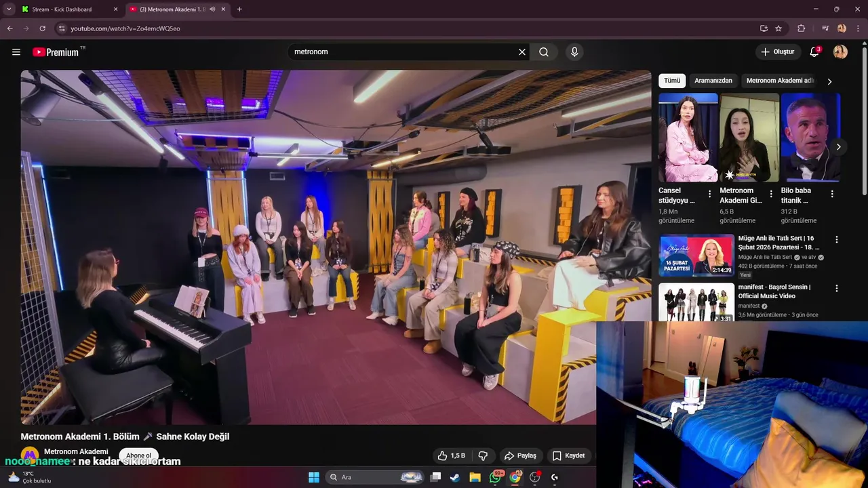Viewport: 868px width, 488px height.
Task: Open the Chrome extensions puzzle icon
Action: [801, 28]
